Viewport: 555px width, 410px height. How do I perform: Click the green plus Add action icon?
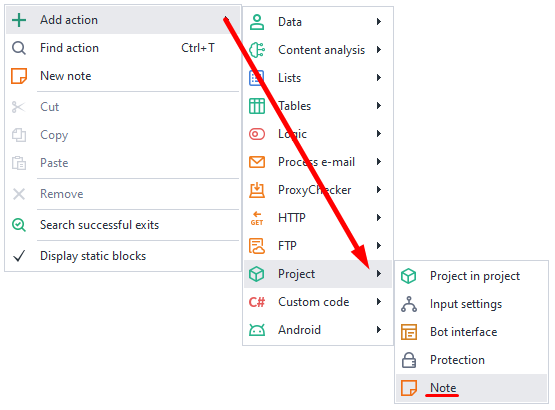pyautogui.click(x=19, y=20)
